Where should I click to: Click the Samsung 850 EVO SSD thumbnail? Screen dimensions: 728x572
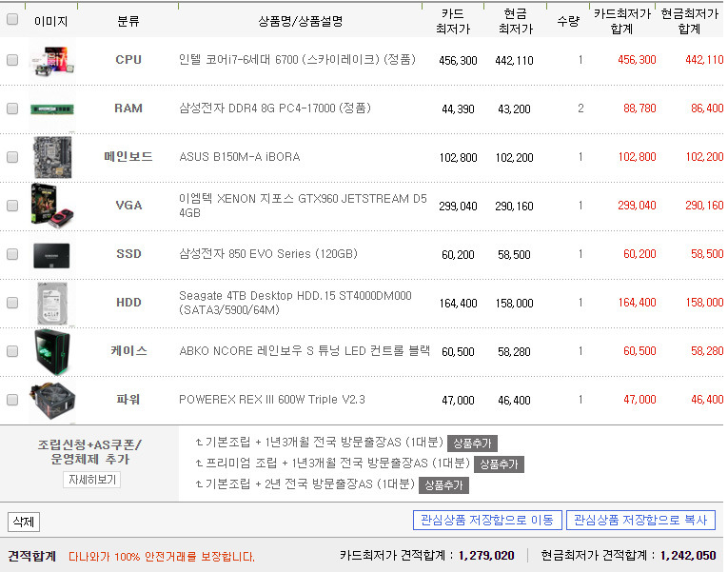[51, 254]
